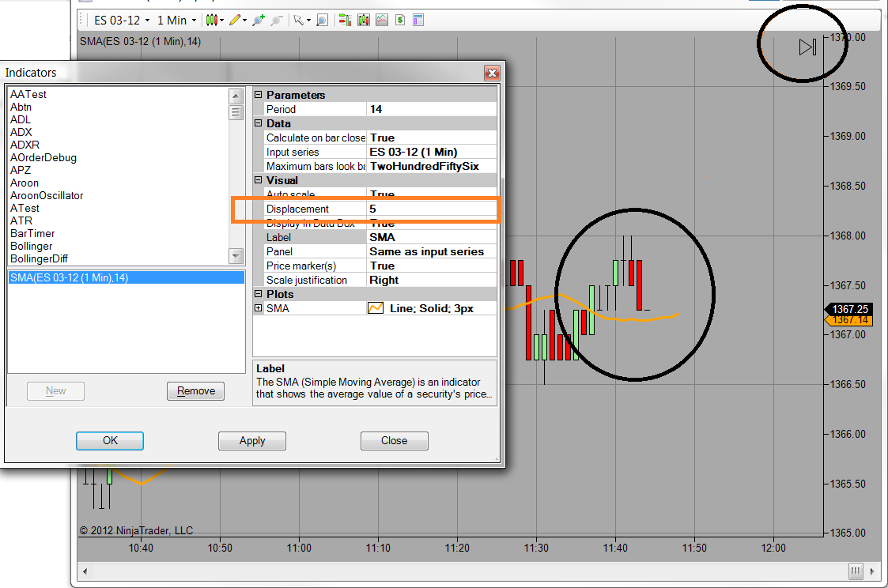
Task: Select BarTimer indicator
Action: click(x=32, y=233)
